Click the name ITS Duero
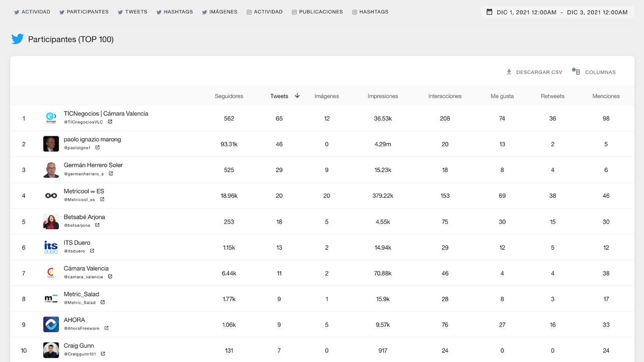Image resolution: width=644 pixels, height=362 pixels. click(77, 243)
